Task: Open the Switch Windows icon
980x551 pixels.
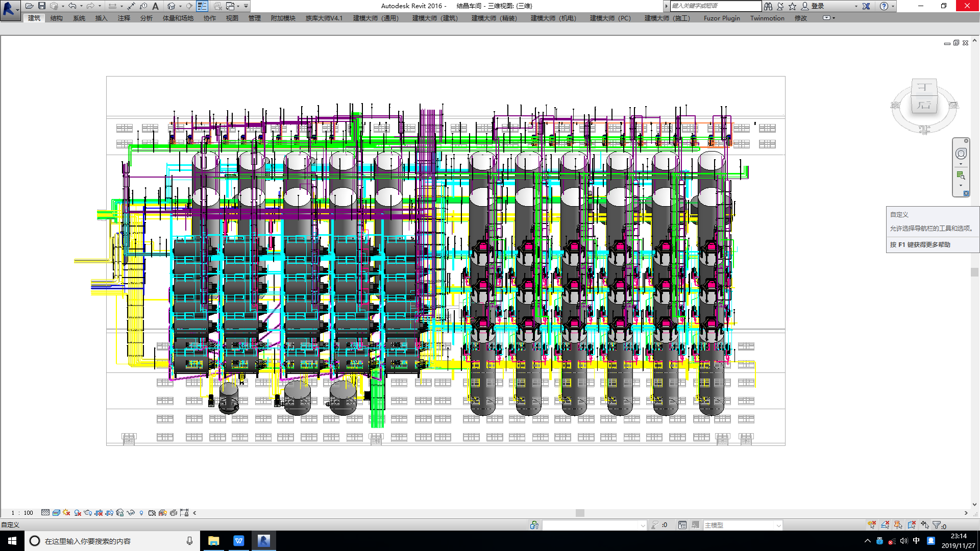Action: pos(231,6)
